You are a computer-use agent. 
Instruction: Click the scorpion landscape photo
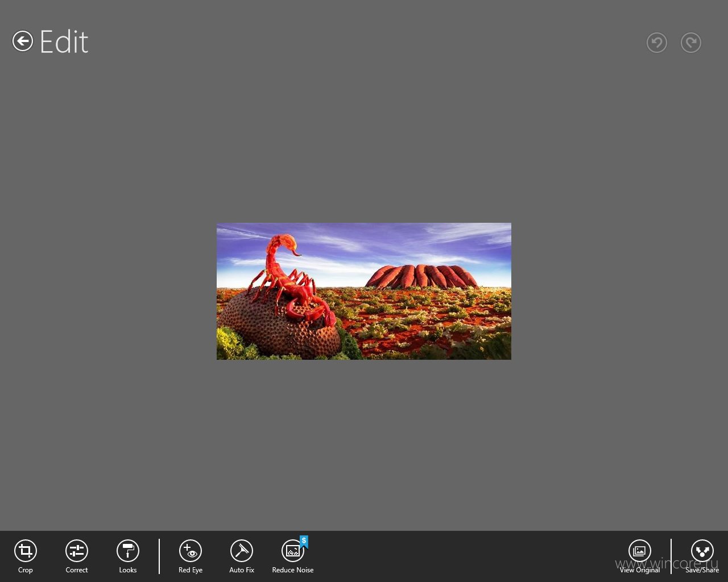click(x=364, y=291)
